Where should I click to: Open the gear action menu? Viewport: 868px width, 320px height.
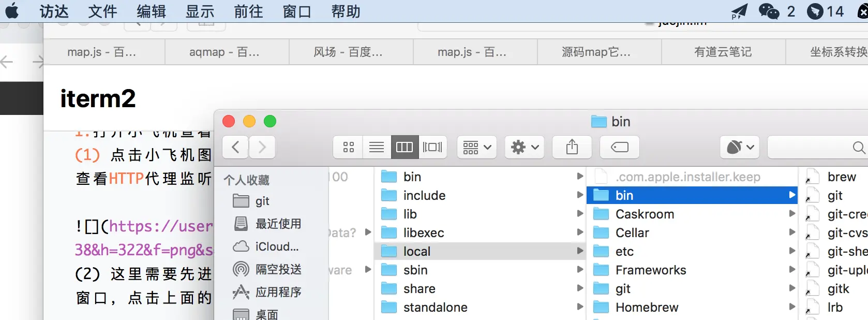click(x=525, y=148)
